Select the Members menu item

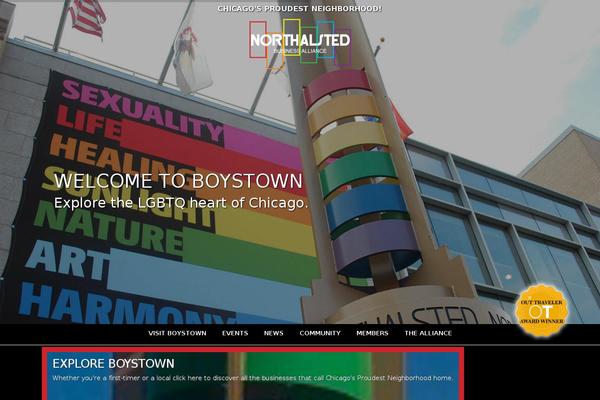coord(372,333)
